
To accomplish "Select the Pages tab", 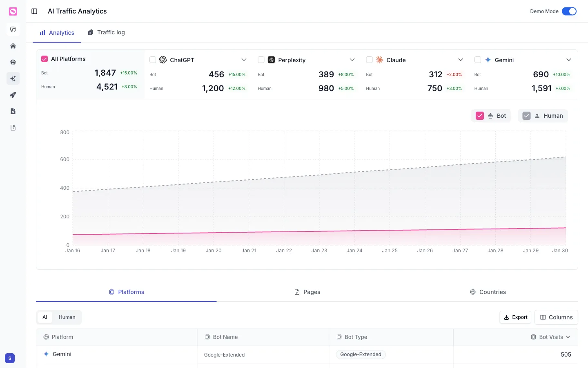I will 307,292.
